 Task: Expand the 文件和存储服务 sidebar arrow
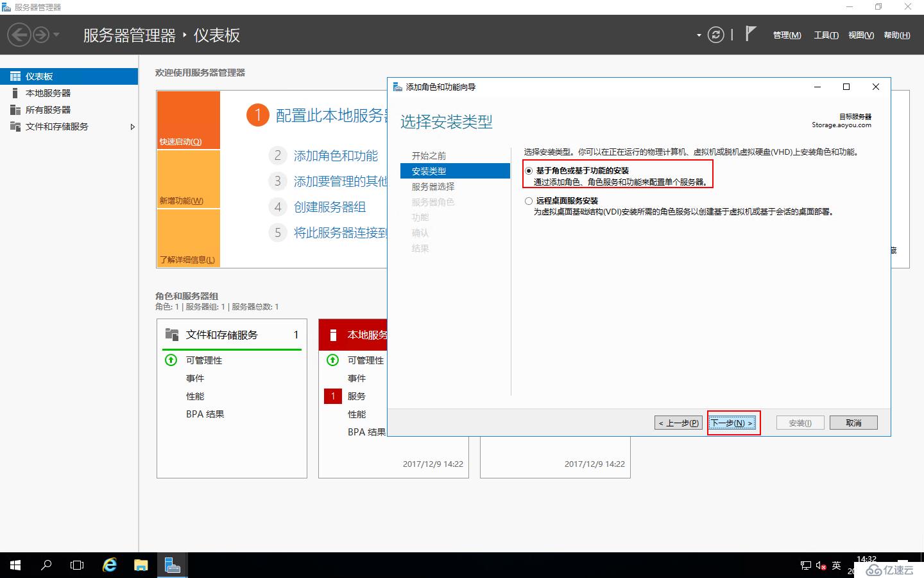tap(132, 127)
